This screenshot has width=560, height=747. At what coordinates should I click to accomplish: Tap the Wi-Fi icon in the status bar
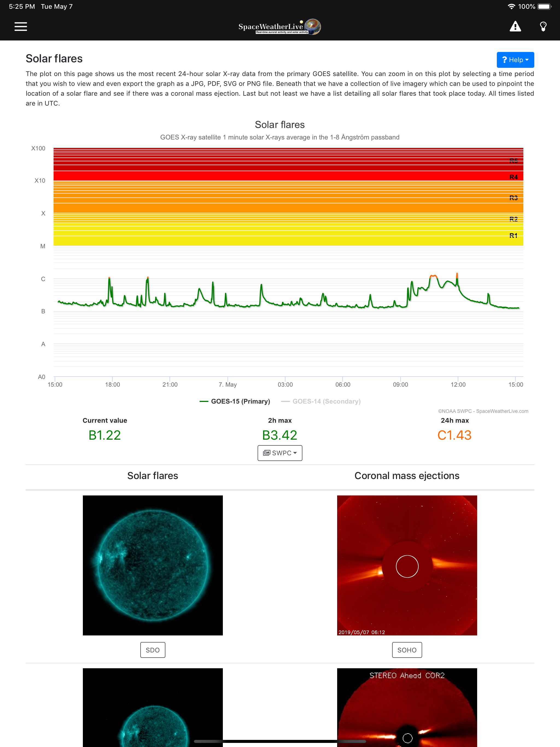(x=511, y=6)
